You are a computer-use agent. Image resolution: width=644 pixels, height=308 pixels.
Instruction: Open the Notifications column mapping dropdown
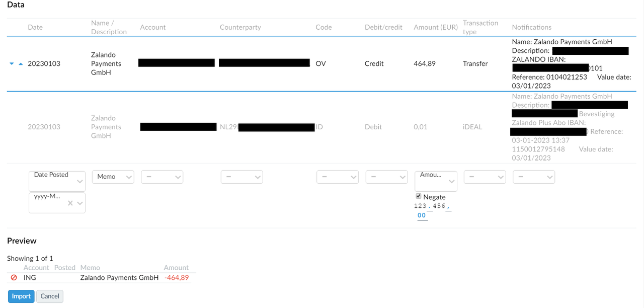(534, 177)
